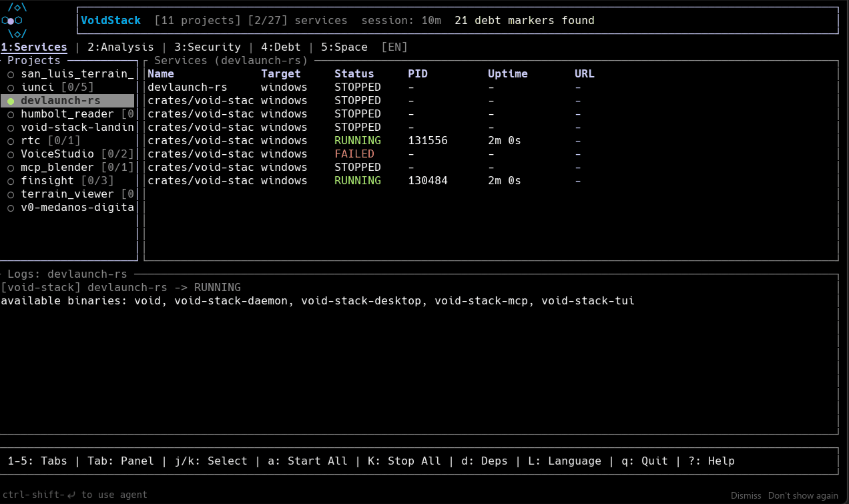
Task: Click the "?: Help" shortcut hint
Action: click(712, 461)
